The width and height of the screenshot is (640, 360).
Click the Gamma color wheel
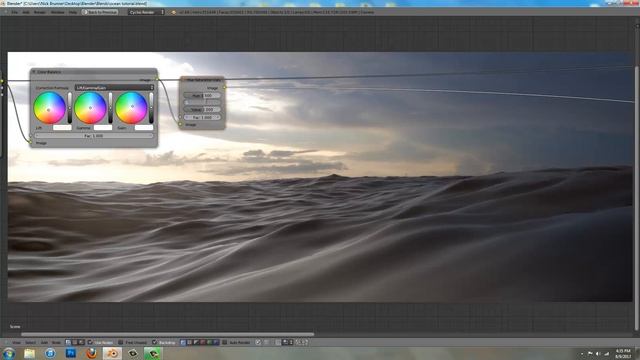pyautogui.click(x=90, y=108)
